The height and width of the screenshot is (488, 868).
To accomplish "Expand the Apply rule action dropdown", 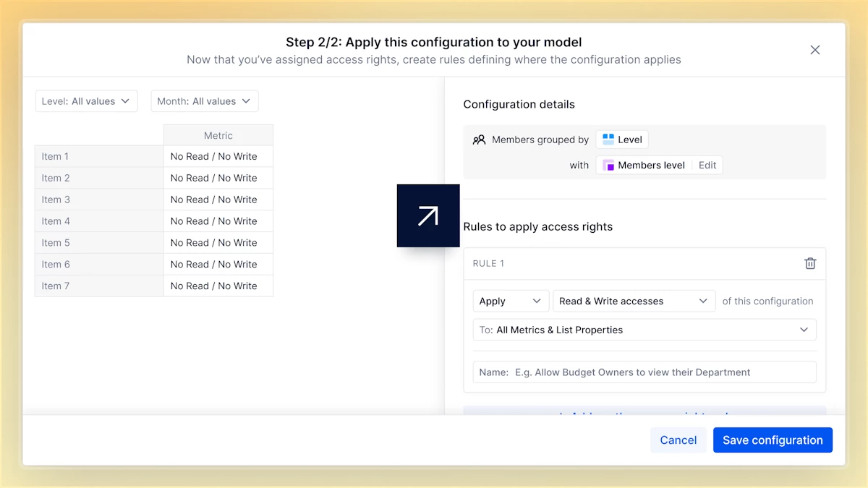I will click(510, 301).
